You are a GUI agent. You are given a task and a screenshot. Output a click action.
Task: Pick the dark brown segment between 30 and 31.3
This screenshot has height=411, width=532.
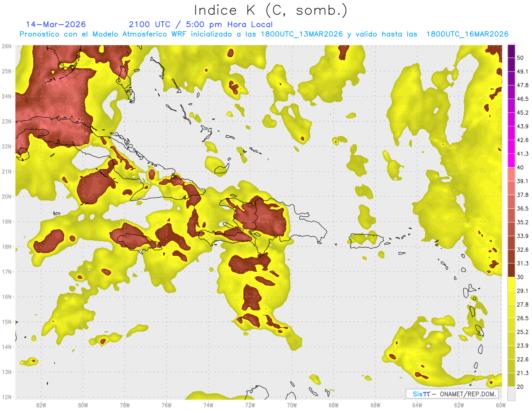[x=511, y=270]
